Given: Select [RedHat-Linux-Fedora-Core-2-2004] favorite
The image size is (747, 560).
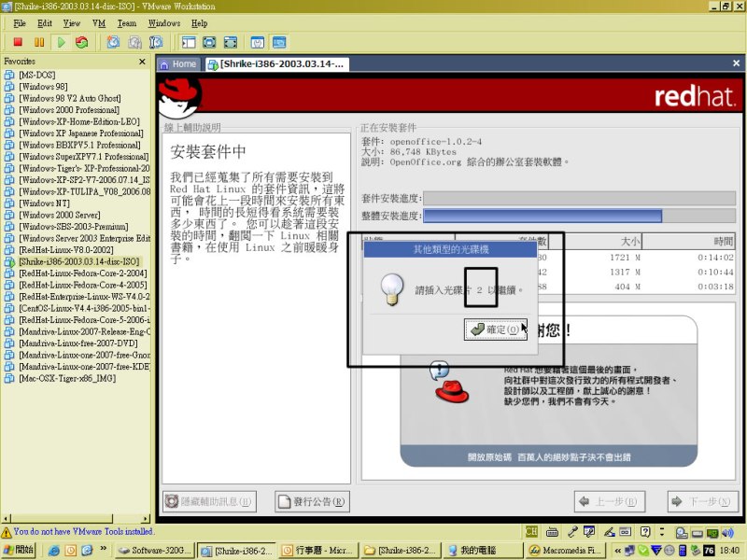Looking at the screenshot, I should [x=83, y=273].
